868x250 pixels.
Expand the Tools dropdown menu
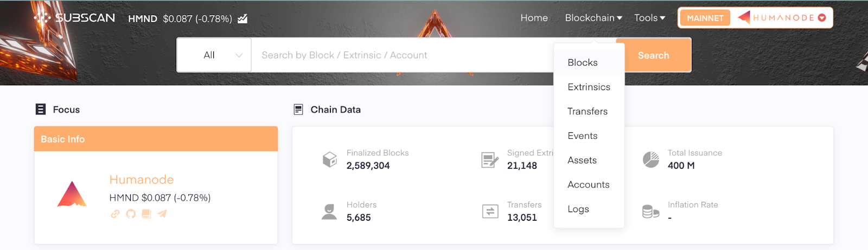(x=650, y=18)
